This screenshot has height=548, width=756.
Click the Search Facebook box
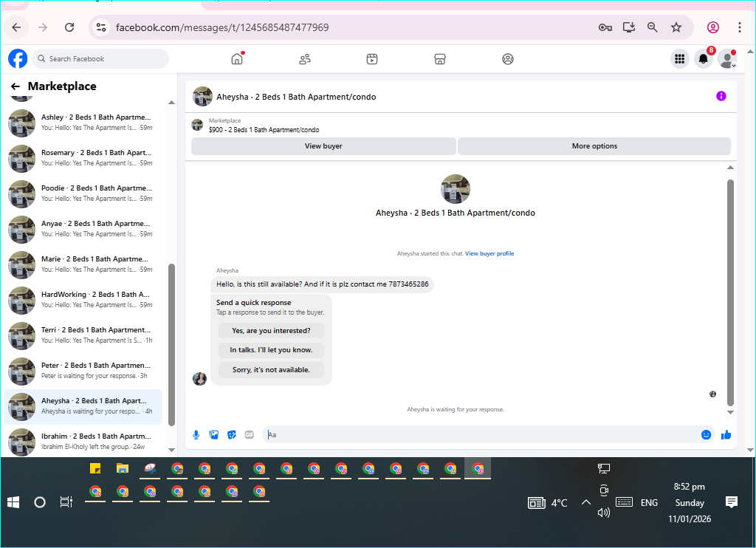tap(100, 59)
